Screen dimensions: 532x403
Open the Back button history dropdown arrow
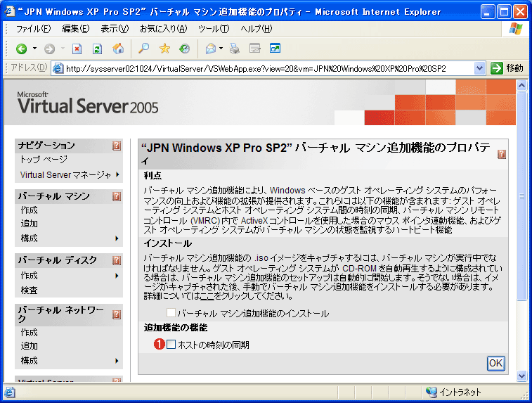pyautogui.click(x=34, y=49)
